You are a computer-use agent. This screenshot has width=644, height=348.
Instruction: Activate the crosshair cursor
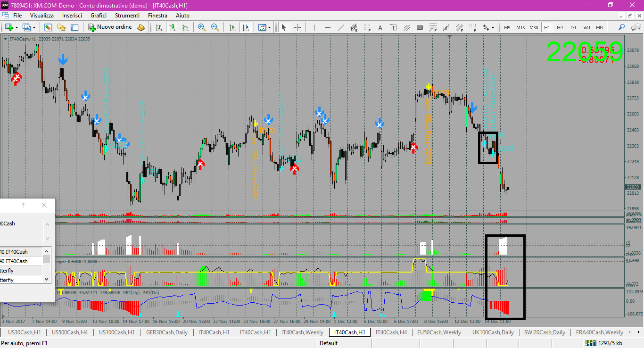pyautogui.click(x=297, y=27)
